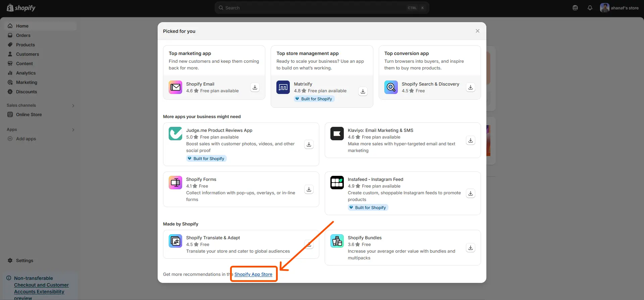This screenshot has width=644, height=300.
Task: Click Klaviyo: Email Marketing & SMS title
Action: tap(380, 130)
